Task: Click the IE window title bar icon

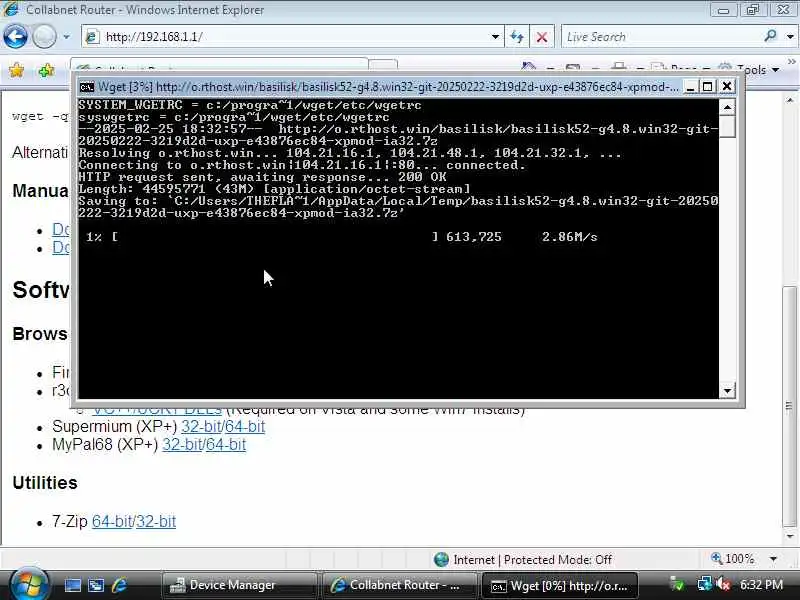Action: [x=11, y=9]
